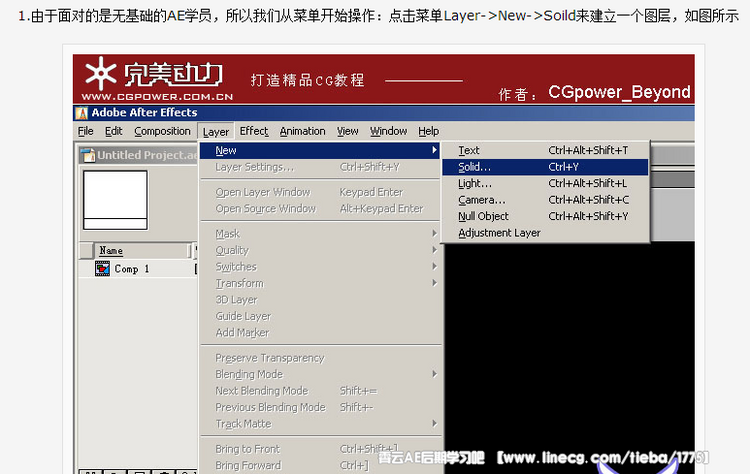Viewport: 750px width, 474px height.
Task: Choose Light... from the New submenu
Action: 545,183
